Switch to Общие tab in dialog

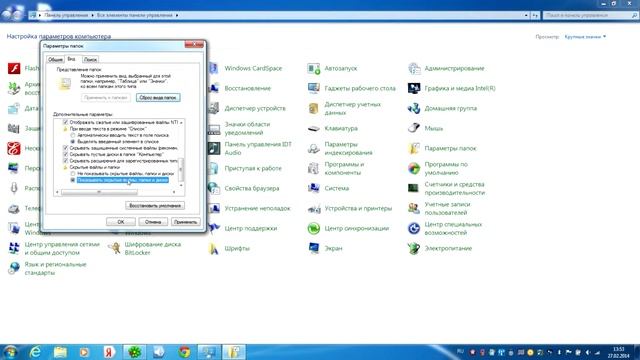55,60
